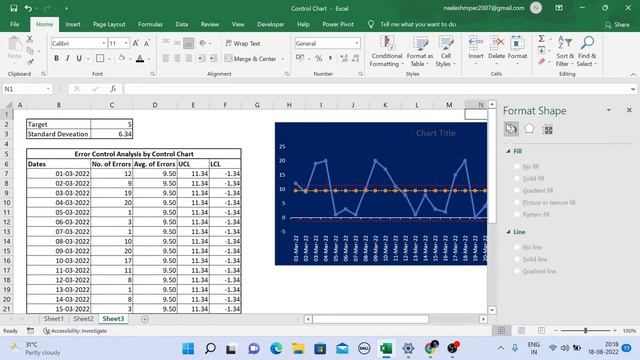The image size is (640, 360).
Task: Switch to Sheet1 worksheet tab
Action: pos(53,319)
